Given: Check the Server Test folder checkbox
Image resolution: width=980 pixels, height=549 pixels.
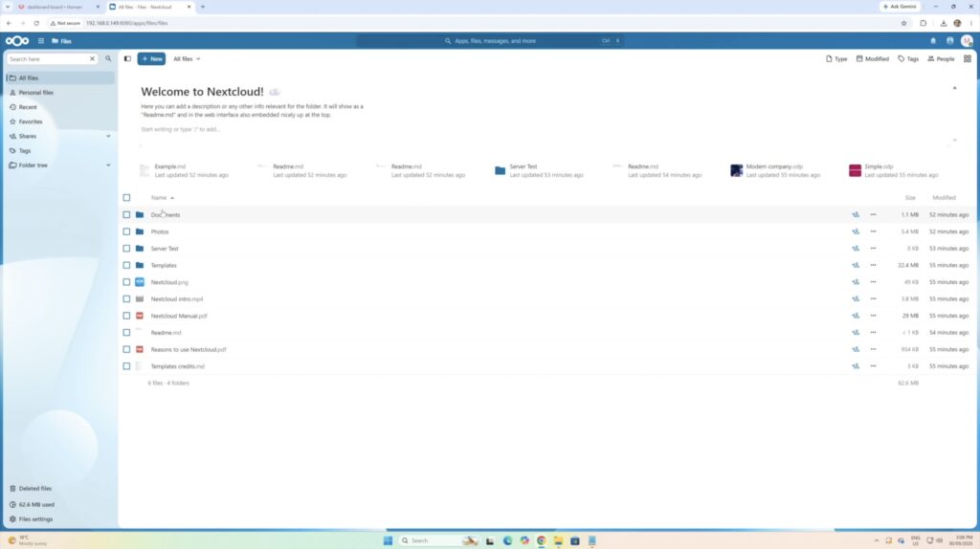Looking at the screenshot, I should click(127, 249).
